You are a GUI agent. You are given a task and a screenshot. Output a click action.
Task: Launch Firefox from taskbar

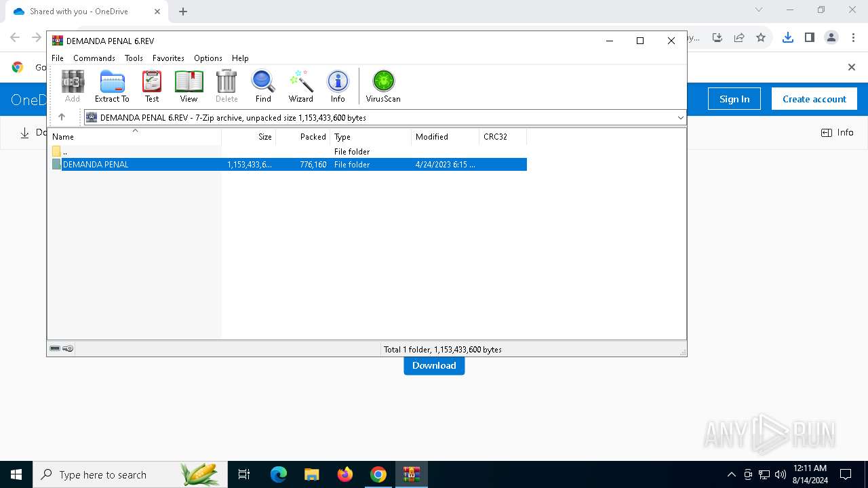[x=345, y=474]
